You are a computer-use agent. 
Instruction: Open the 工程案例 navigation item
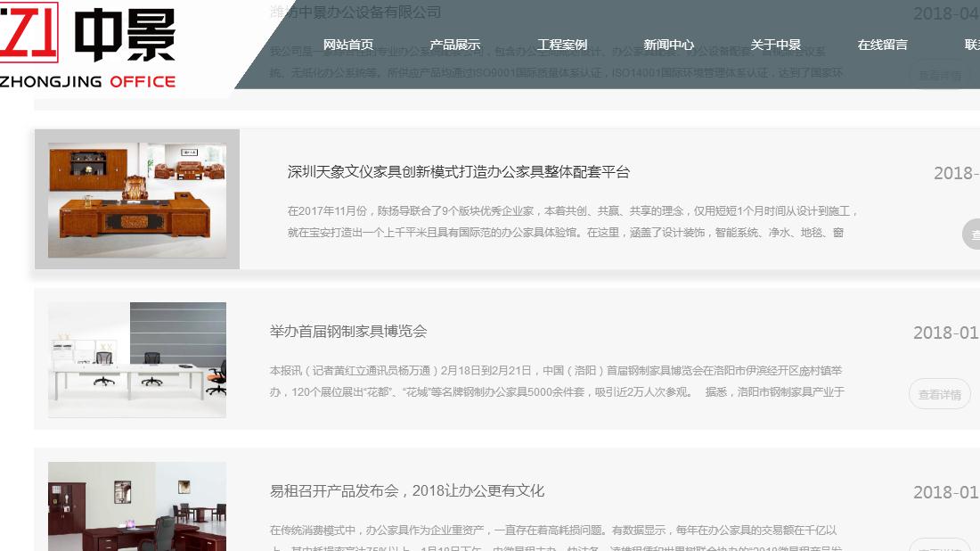pos(562,44)
